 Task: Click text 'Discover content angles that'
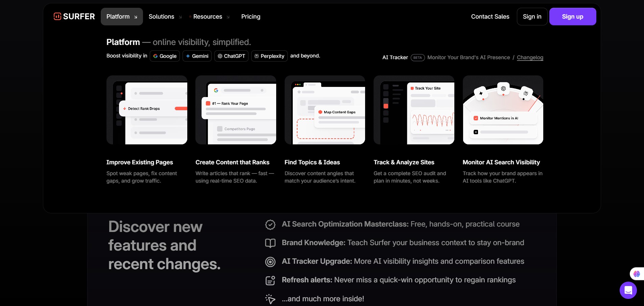tap(319, 173)
